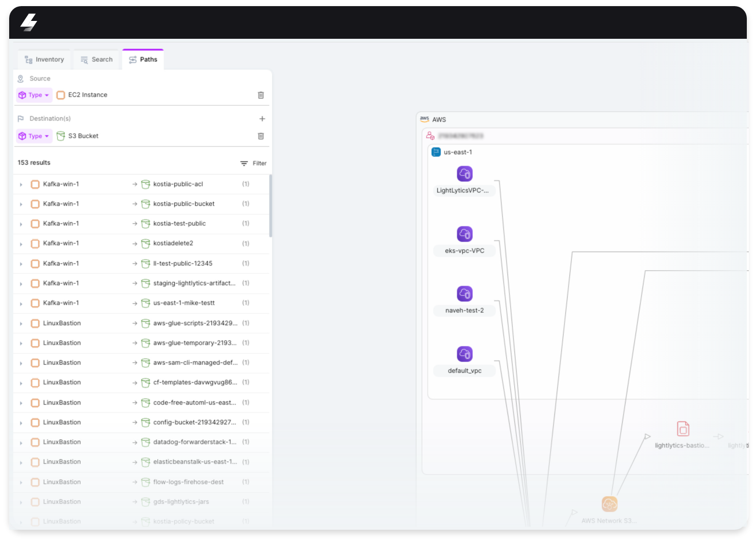Click the eks-vpc-VPC node icon

click(x=465, y=234)
